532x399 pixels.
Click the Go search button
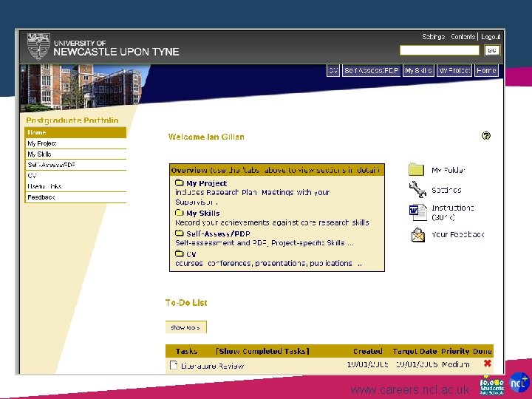(x=492, y=50)
